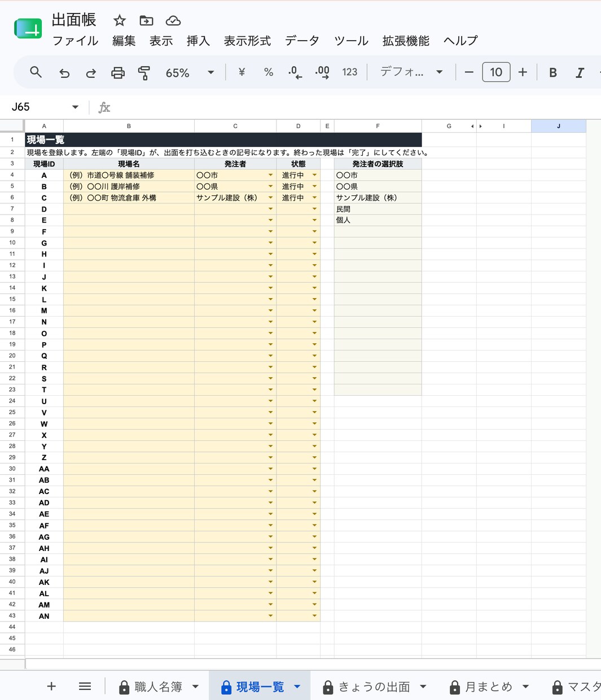Activate the paint format tool

(144, 72)
